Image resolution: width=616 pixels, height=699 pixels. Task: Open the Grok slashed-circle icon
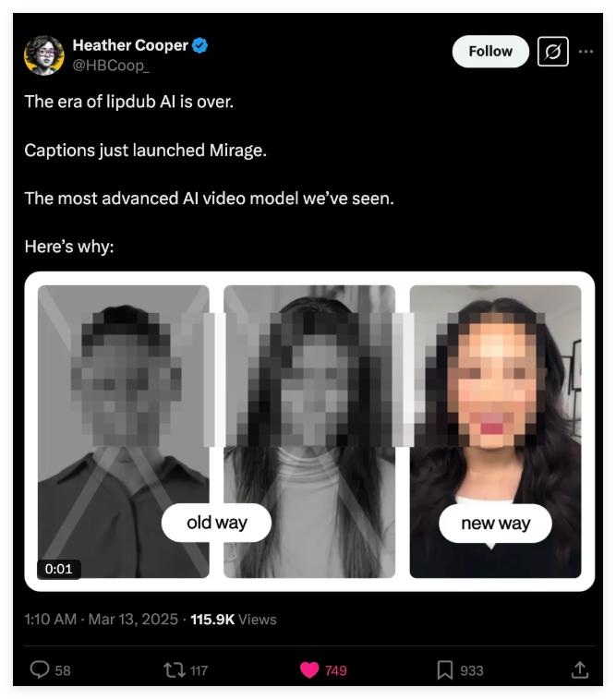tap(552, 52)
